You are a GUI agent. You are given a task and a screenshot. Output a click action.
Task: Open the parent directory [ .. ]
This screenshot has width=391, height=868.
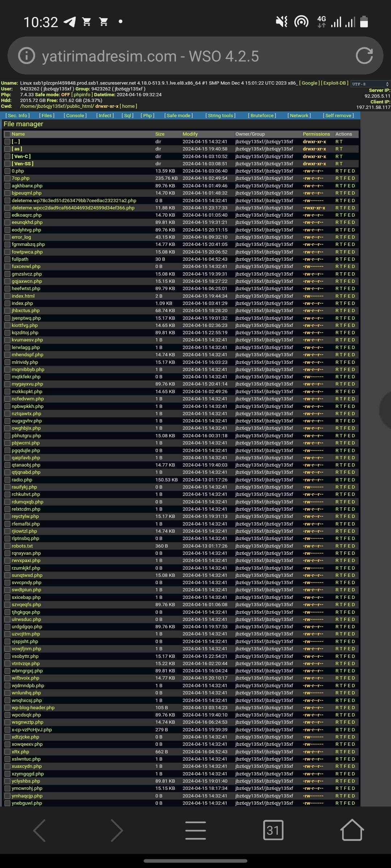tap(16, 142)
